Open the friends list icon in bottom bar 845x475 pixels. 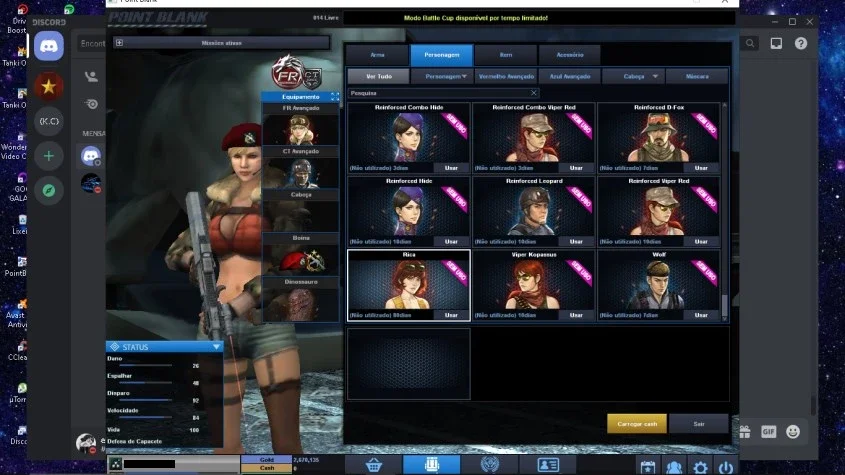tap(674, 467)
